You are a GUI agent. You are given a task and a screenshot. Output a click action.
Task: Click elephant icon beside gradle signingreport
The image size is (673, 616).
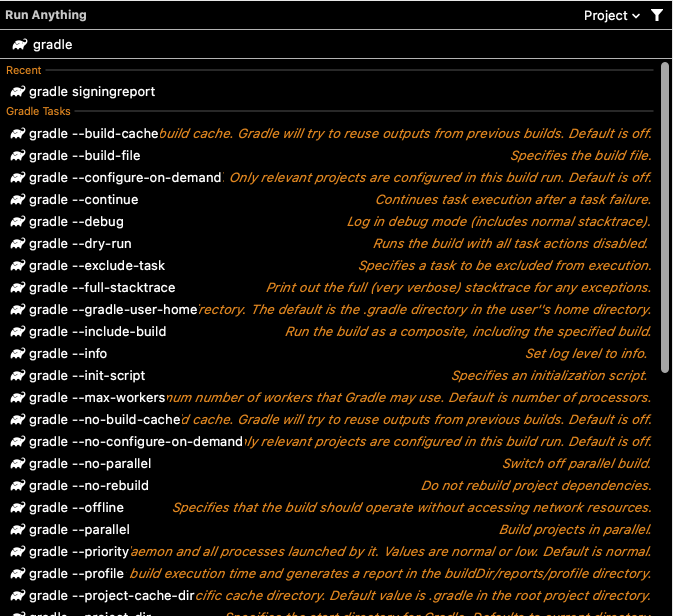(18, 91)
